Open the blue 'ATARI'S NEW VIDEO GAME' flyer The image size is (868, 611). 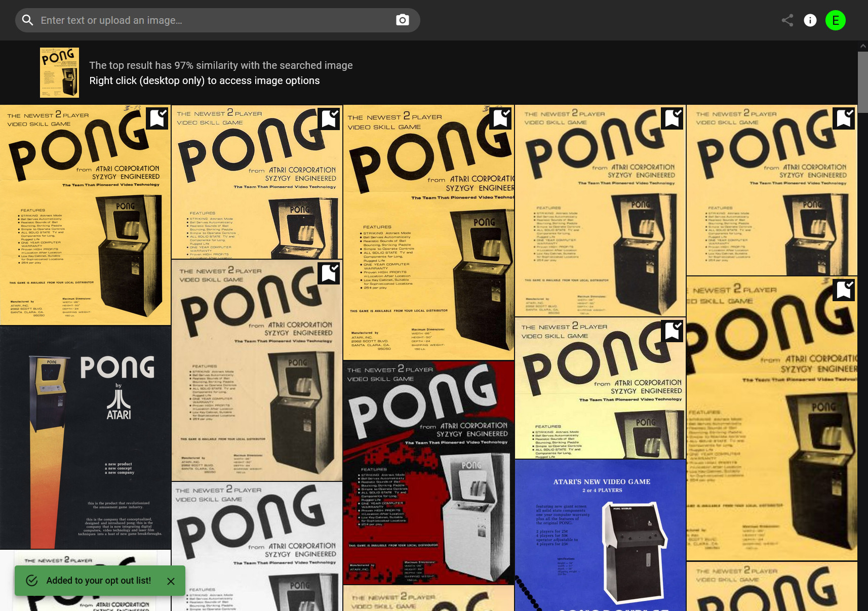(600, 536)
